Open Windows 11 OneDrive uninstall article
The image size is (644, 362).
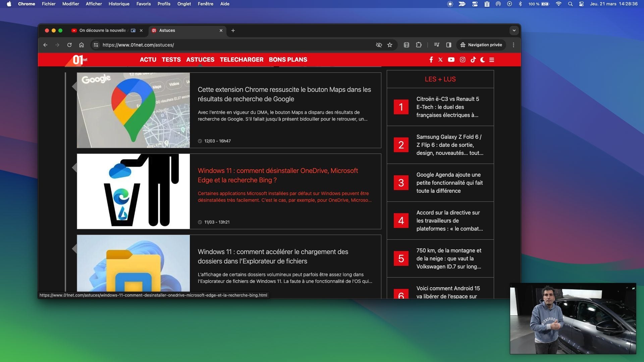[278, 175]
